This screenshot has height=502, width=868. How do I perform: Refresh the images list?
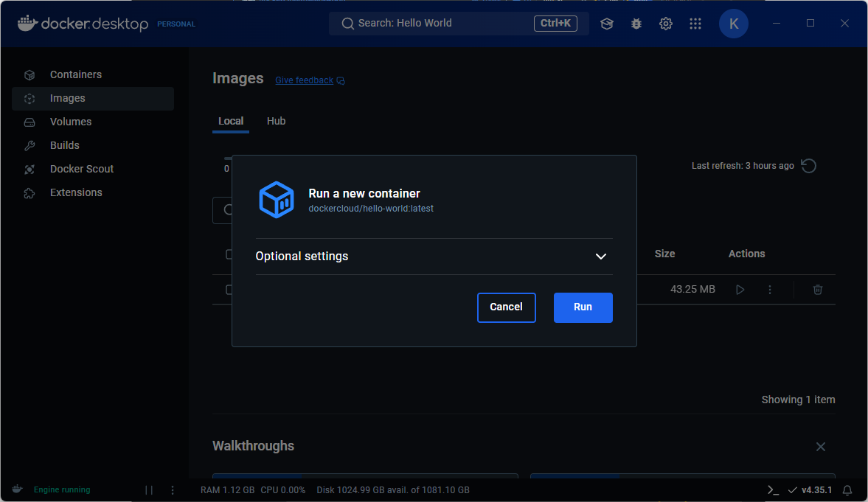809,166
